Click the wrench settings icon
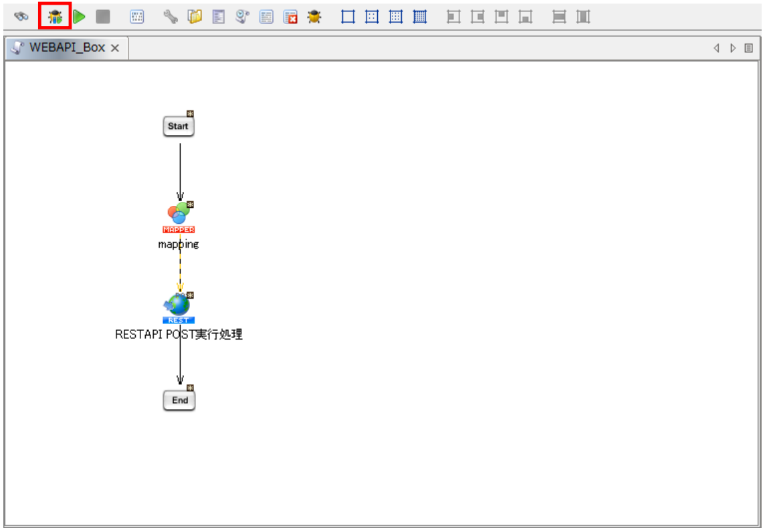Viewport: 767px width, 532px height. 171,17
